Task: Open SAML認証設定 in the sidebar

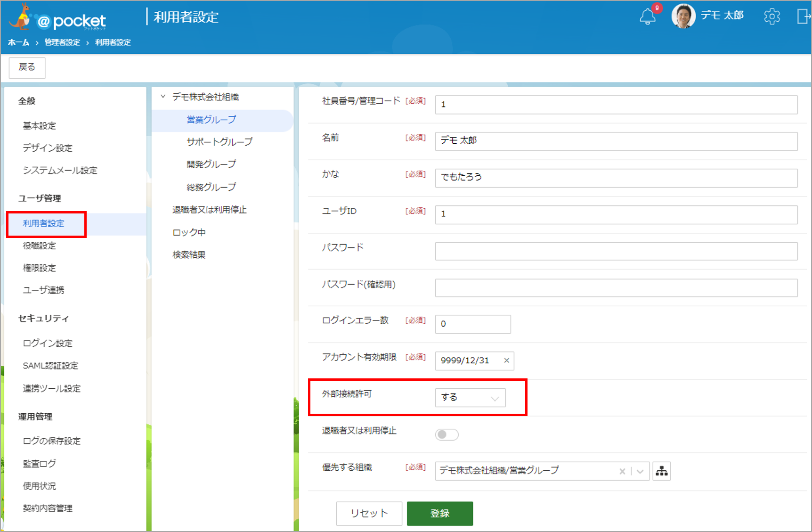Action: tap(50, 366)
